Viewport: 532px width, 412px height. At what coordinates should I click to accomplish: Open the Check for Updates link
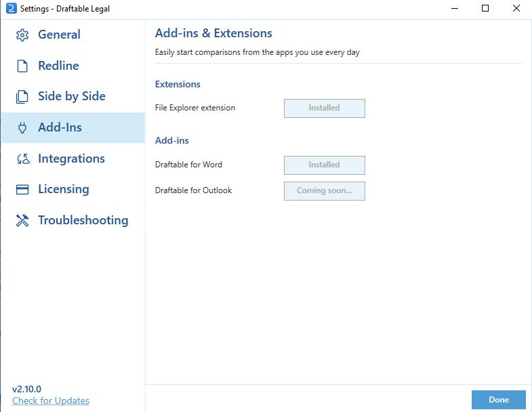pyautogui.click(x=51, y=400)
